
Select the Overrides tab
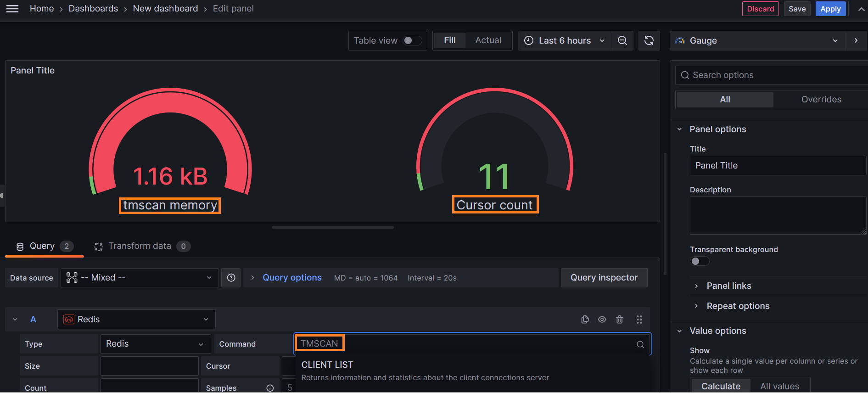click(821, 100)
